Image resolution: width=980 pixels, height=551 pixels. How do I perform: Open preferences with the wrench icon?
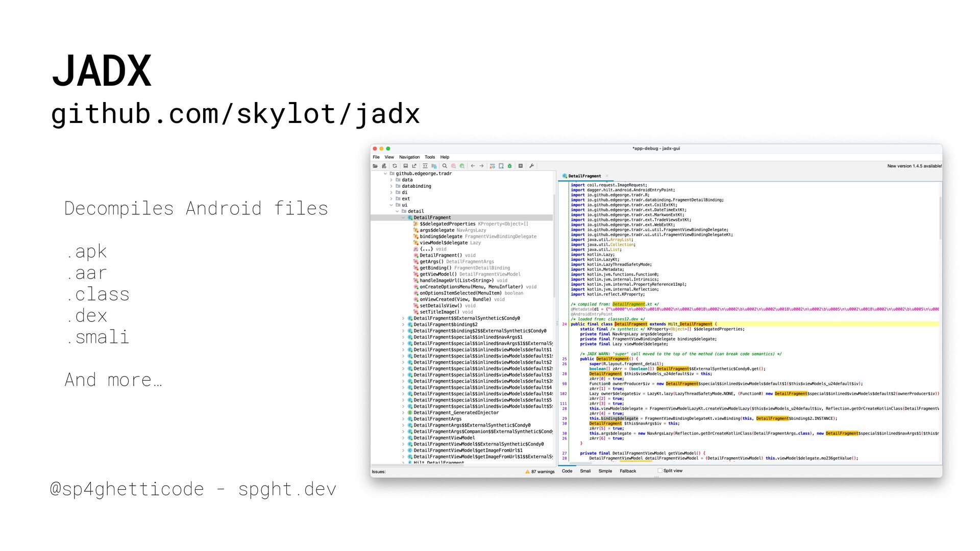click(x=531, y=166)
